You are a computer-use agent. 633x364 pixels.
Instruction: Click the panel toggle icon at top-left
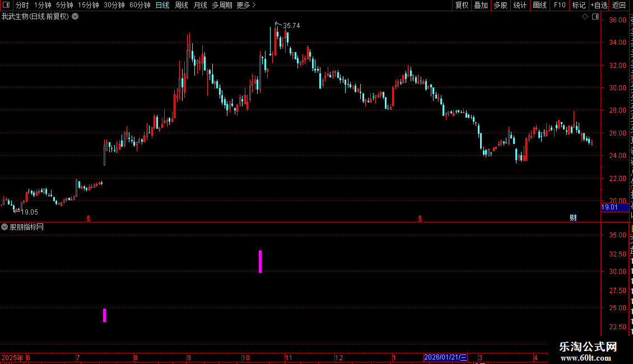[x=6, y=5]
